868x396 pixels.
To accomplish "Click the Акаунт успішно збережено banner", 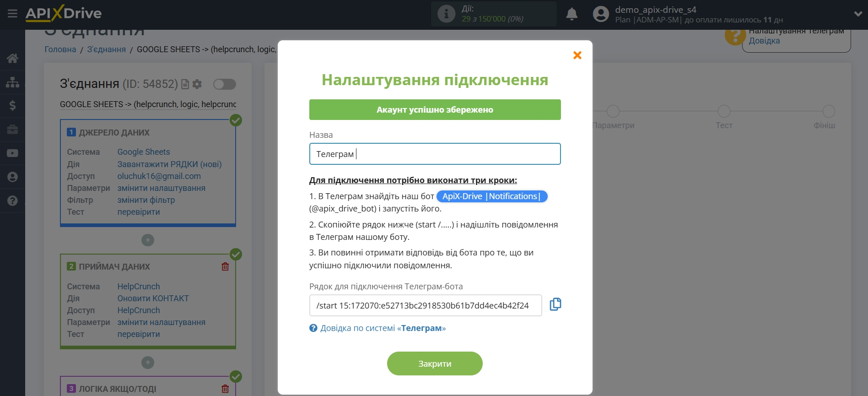I will tap(435, 110).
